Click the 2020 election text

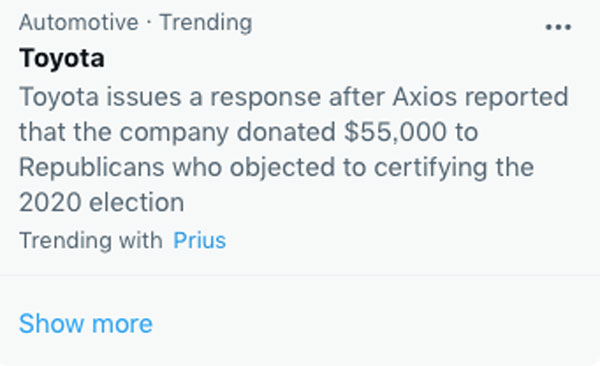[102, 203]
